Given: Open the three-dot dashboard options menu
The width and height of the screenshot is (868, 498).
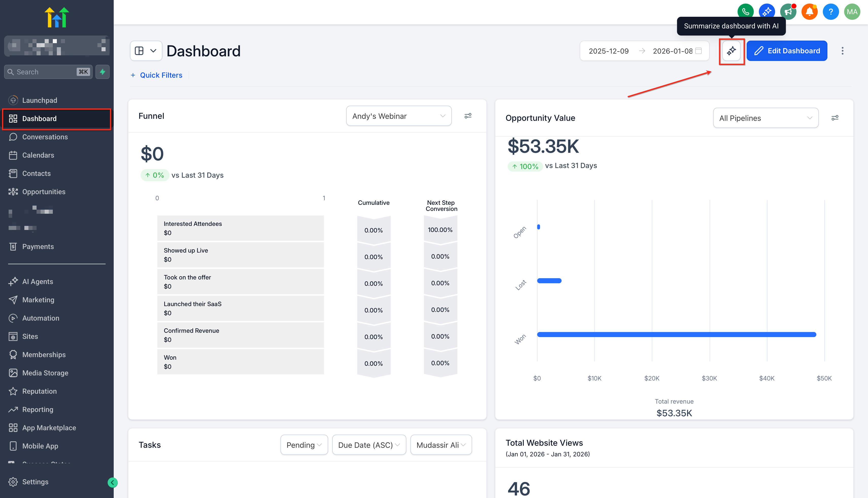Looking at the screenshot, I should (842, 51).
